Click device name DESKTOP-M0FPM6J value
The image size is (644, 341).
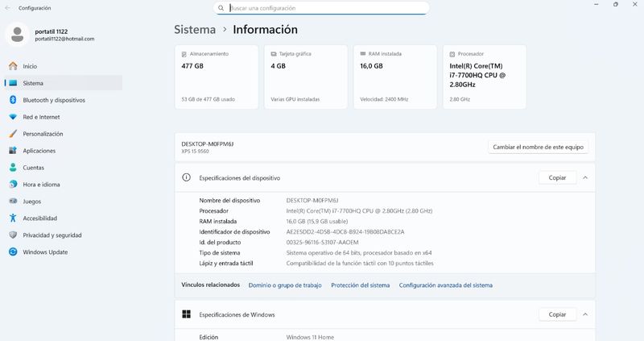click(312, 200)
